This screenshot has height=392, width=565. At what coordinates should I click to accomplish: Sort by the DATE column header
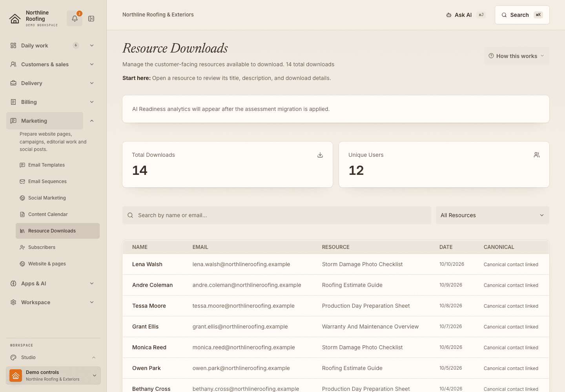click(x=446, y=247)
